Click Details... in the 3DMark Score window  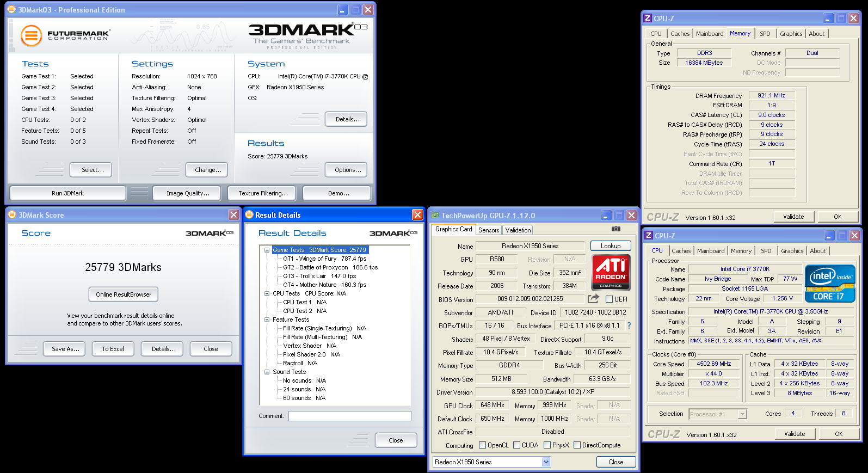coord(163,349)
